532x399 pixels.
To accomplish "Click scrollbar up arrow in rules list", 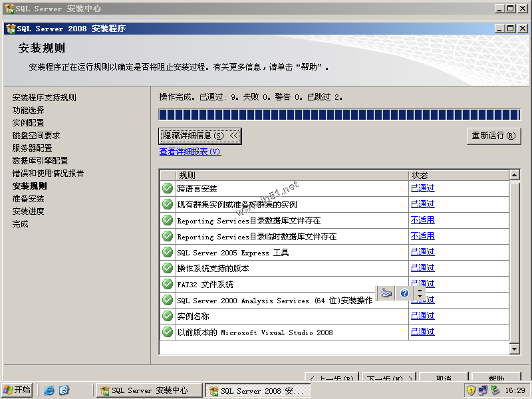I will (x=514, y=175).
